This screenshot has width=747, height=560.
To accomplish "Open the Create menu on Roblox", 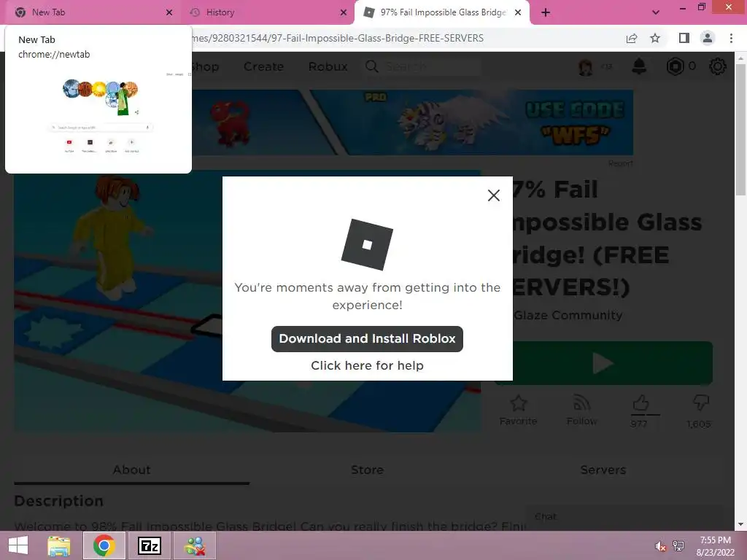I will coord(263,66).
